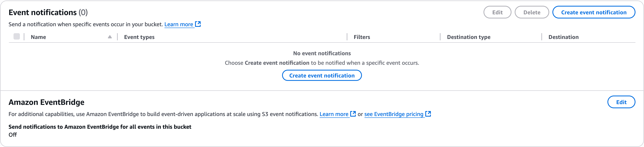The height and width of the screenshot is (147, 644).
Task: Click the Amazon EventBridge section heading
Action: (x=46, y=102)
